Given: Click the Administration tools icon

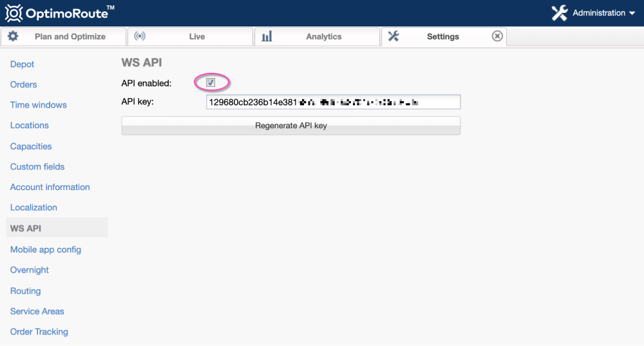Looking at the screenshot, I should [x=560, y=13].
